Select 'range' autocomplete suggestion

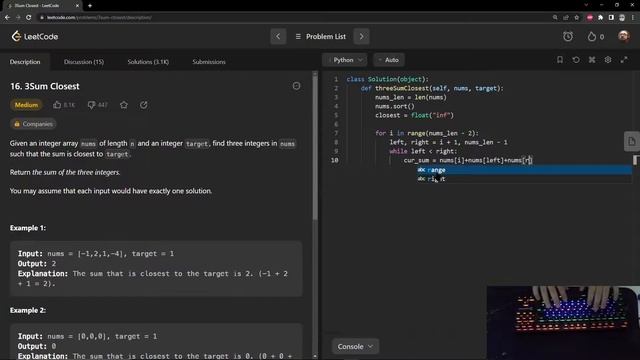[524, 170]
